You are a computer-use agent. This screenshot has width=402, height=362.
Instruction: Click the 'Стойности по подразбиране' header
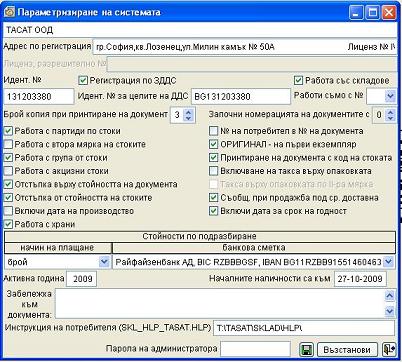tap(200, 237)
